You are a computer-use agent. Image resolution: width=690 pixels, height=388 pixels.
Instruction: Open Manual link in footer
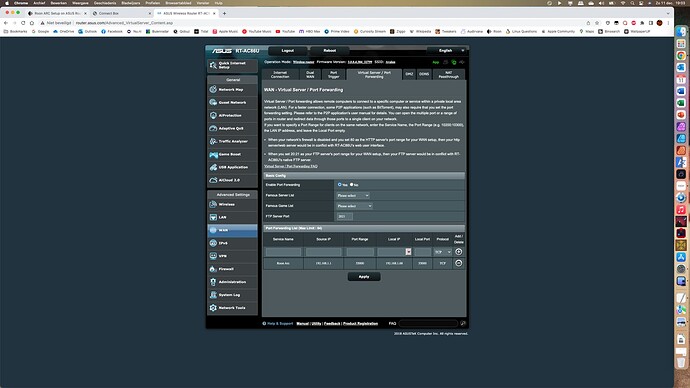coord(302,324)
